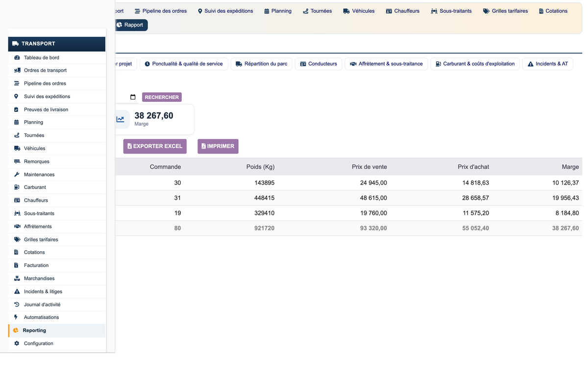Click the Marge column header
Viewport: 588px width, 368px height.
point(570,167)
